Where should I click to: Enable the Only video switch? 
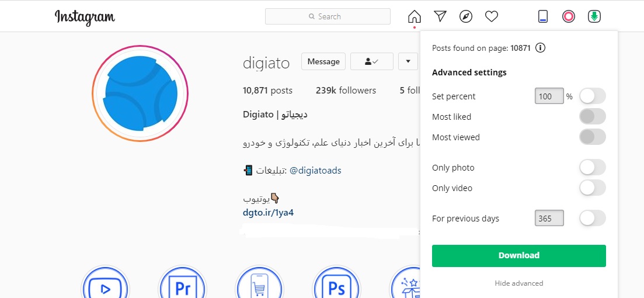593,188
